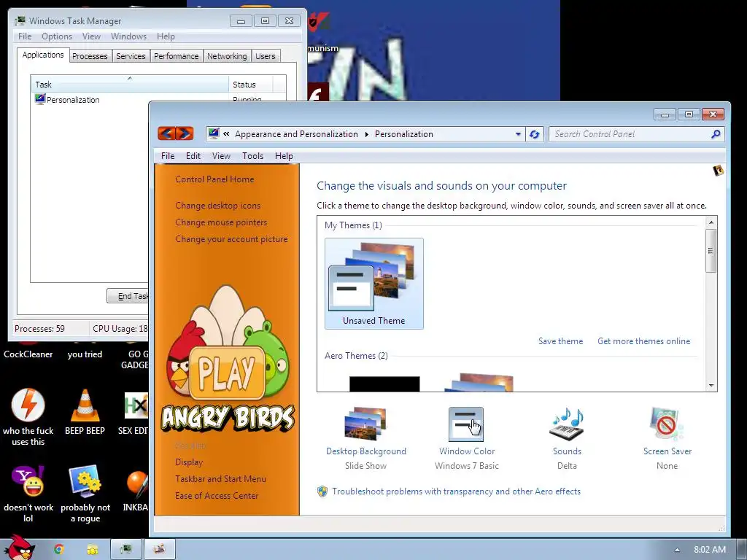Open 'who the fuck uses this' desktop icon
747x560 pixels.
point(28,417)
